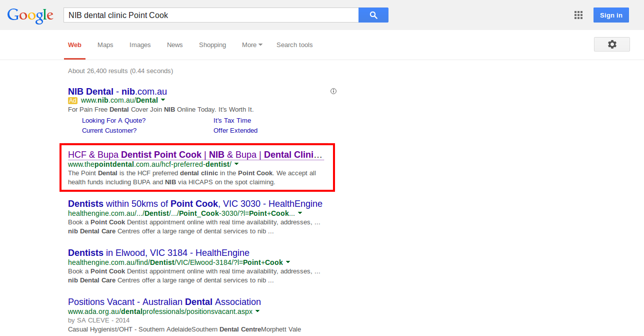Expand thepointdental.com.au URL dropdown arrow

(x=236, y=164)
